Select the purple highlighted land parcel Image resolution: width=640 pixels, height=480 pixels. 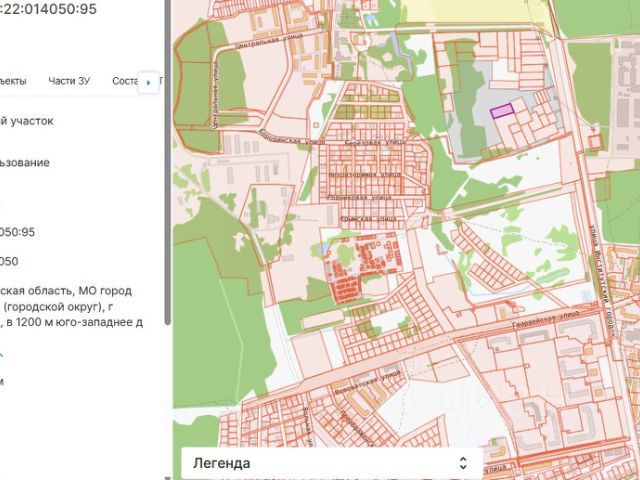[x=500, y=112]
